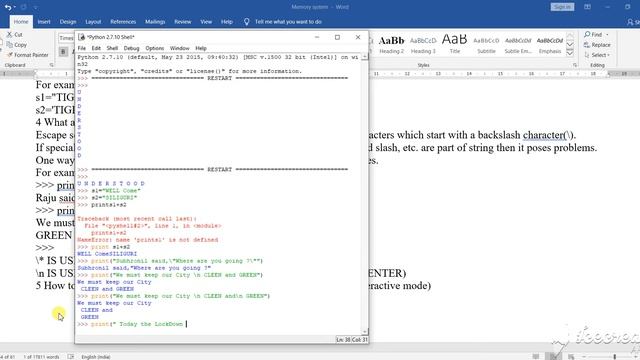Open the Edit menu in Python Shell
This screenshot has width=640, height=360.
(x=96, y=48)
